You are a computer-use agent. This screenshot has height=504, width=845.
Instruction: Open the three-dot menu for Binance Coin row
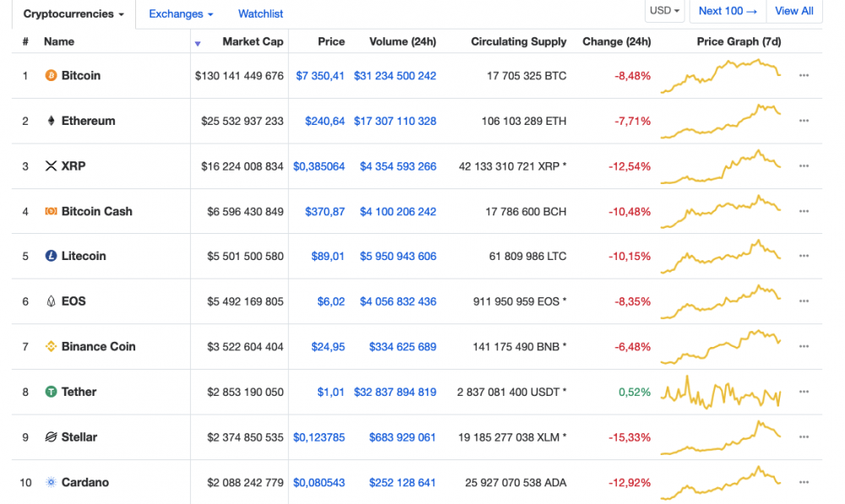804,346
